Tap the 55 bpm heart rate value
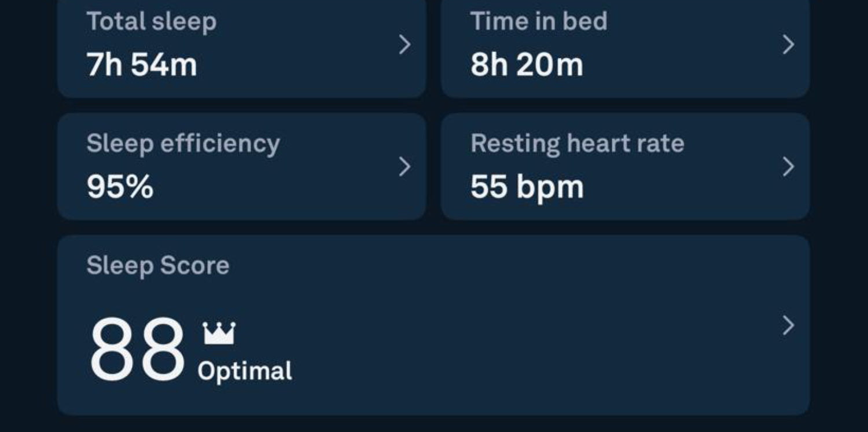The image size is (868, 432). pos(527,186)
